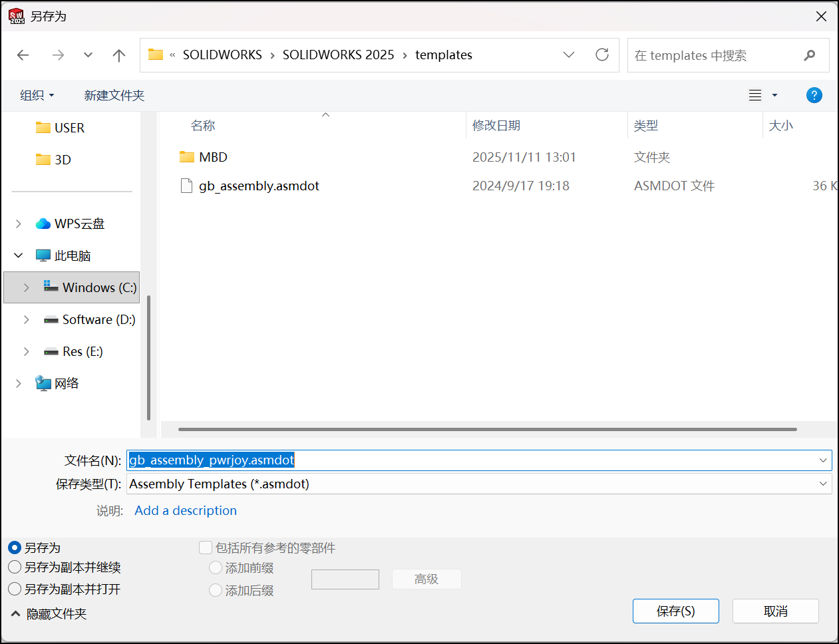This screenshot has width=839, height=644.
Task: Click the 高级 button
Action: (426, 579)
